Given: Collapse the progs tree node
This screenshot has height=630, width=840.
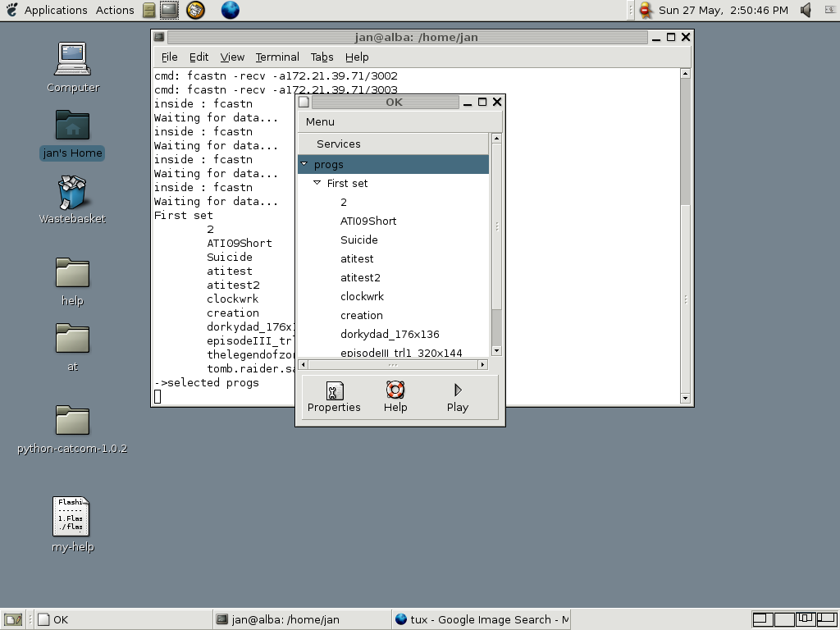Looking at the screenshot, I should pyautogui.click(x=304, y=164).
